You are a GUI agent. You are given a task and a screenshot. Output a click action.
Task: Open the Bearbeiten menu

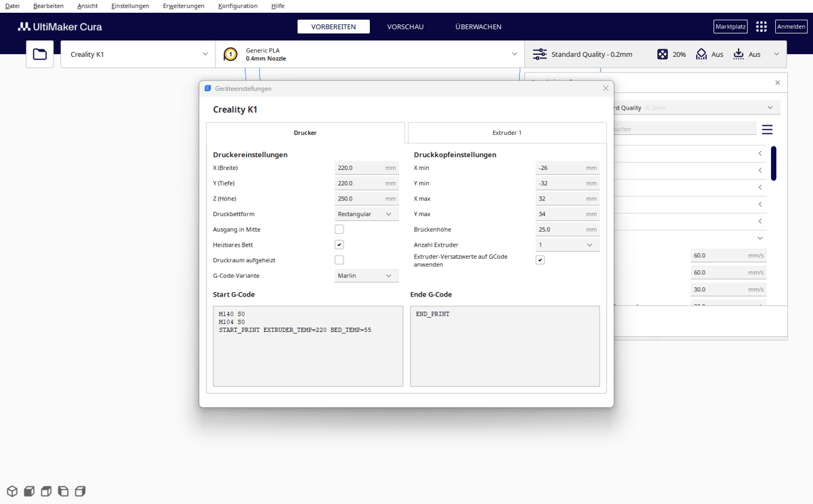pos(48,5)
